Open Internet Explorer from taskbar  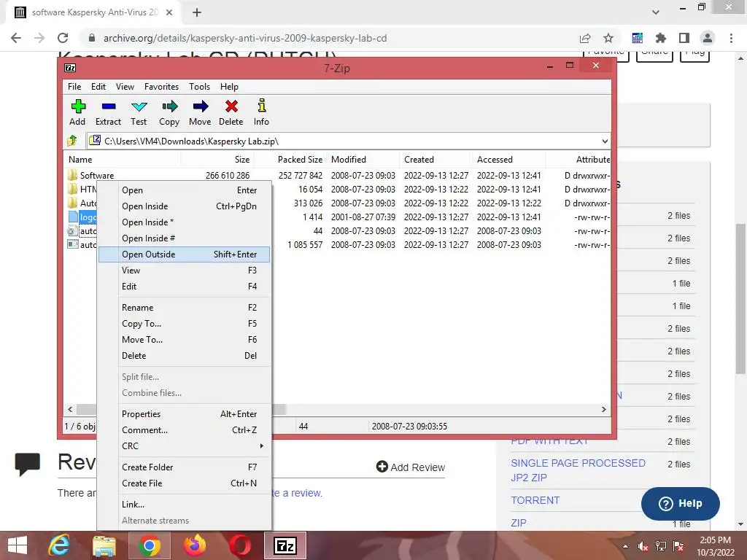[x=59, y=545]
